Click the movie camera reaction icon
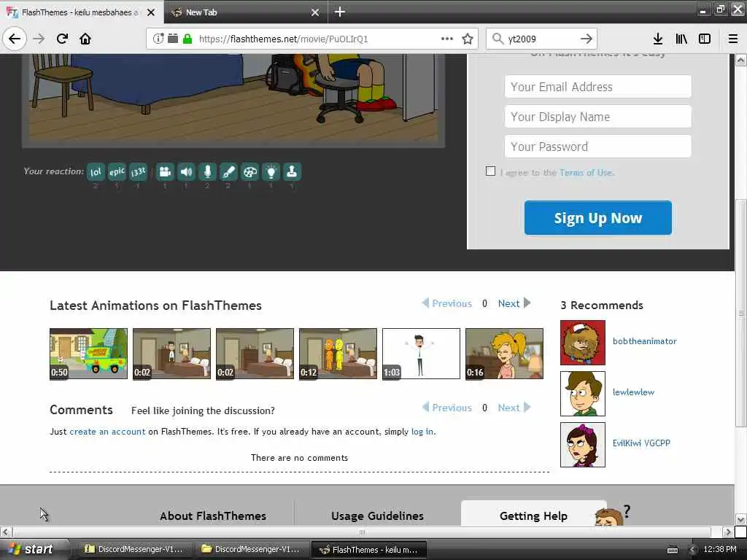 [166, 172]
